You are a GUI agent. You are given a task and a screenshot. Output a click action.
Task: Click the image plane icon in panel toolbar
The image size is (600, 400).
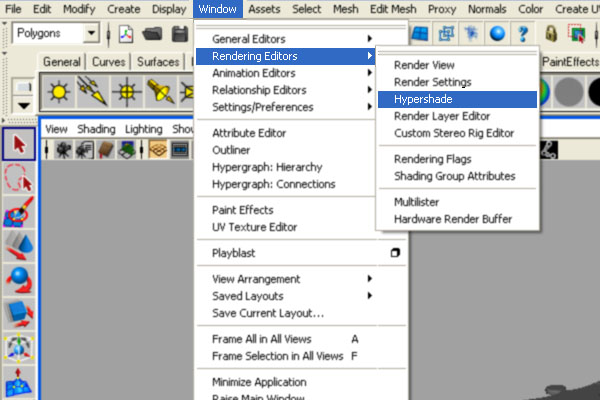[x=127, y=150]
